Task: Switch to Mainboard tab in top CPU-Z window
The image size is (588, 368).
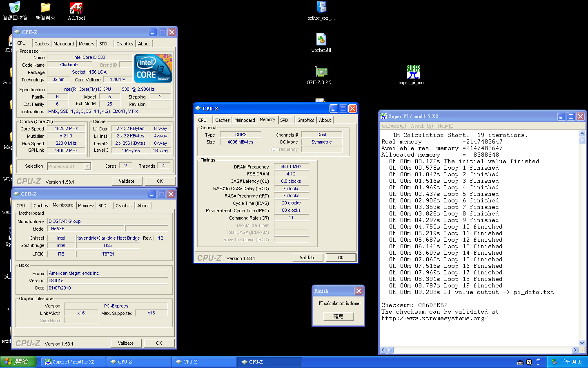Action: point(64,44)
